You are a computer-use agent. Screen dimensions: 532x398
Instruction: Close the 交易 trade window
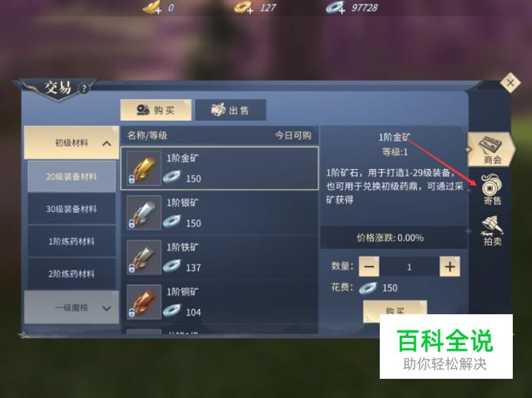(510, 83)
